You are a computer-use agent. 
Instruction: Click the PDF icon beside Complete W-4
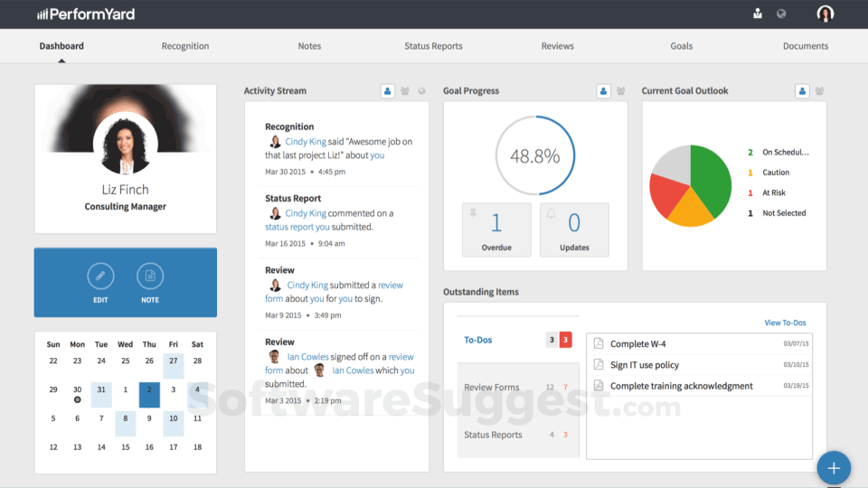(599, 344)
